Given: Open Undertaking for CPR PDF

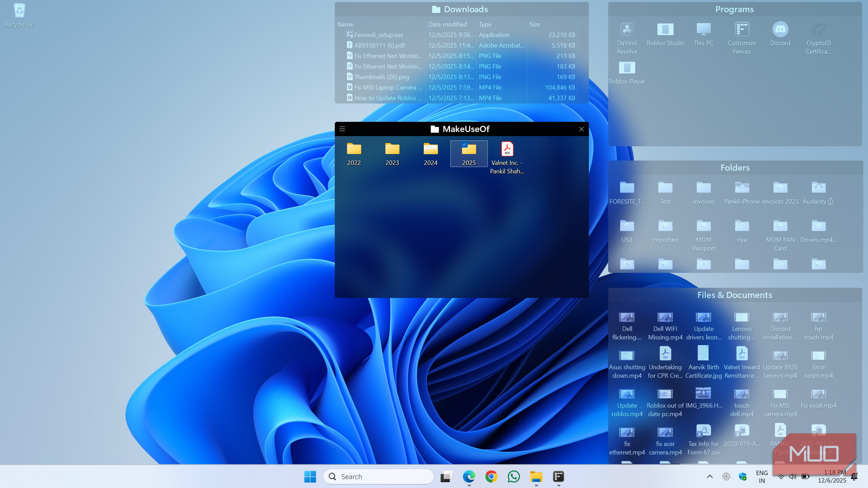Looking at the screenshot, I should [x=665, y=362].
